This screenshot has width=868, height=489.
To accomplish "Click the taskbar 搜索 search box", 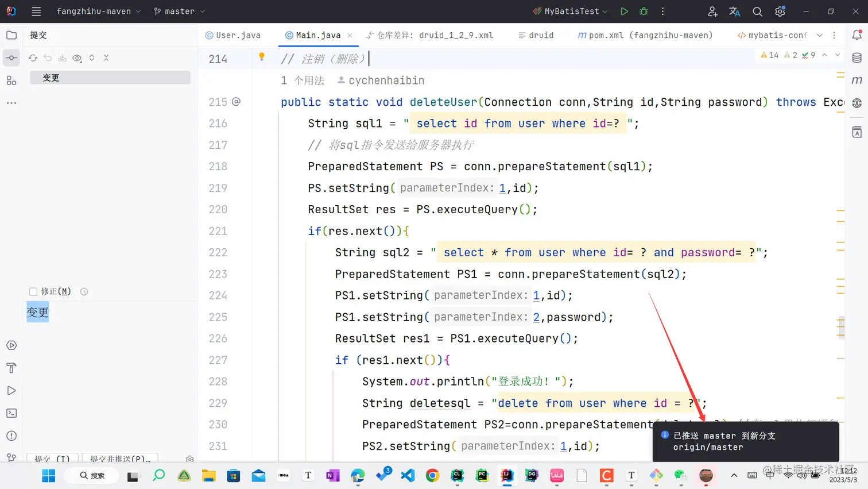I will [x=92, y=476].
